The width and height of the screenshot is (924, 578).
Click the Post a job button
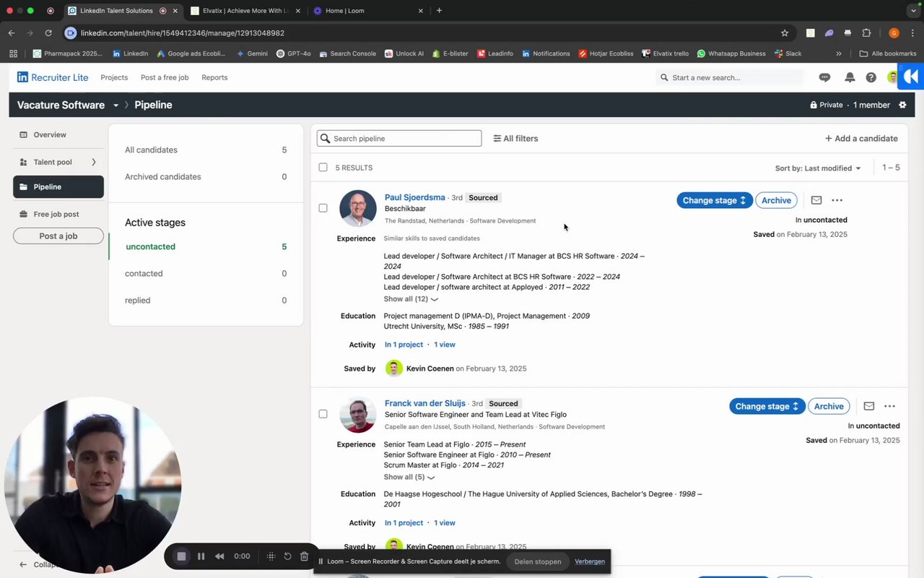(x=58, y=236)
